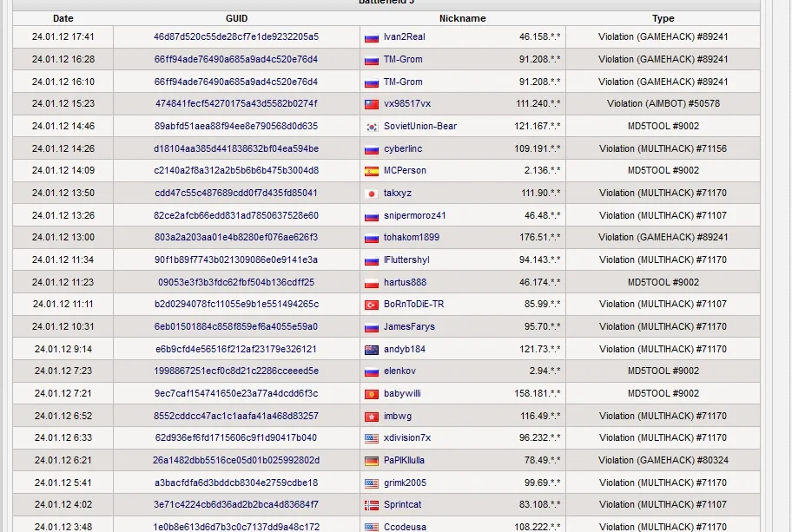
Task: Click the Date column header
Action: click(x=63, y=18)
